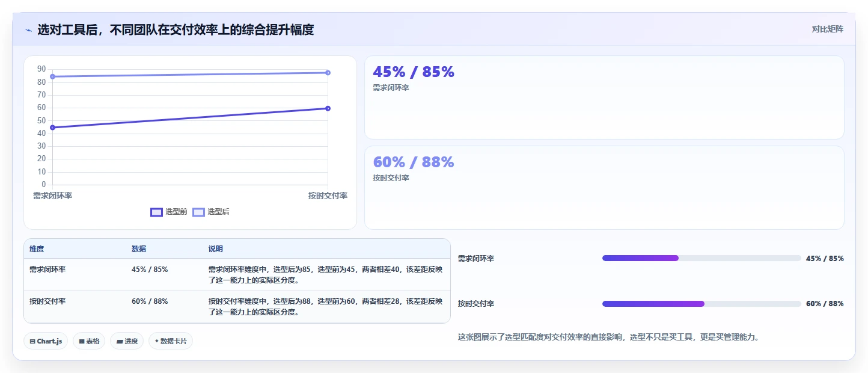Viewport: 868px width, 373px height.
Task: Click the 需求闭环率 cell in table
Action: [47, 270]
